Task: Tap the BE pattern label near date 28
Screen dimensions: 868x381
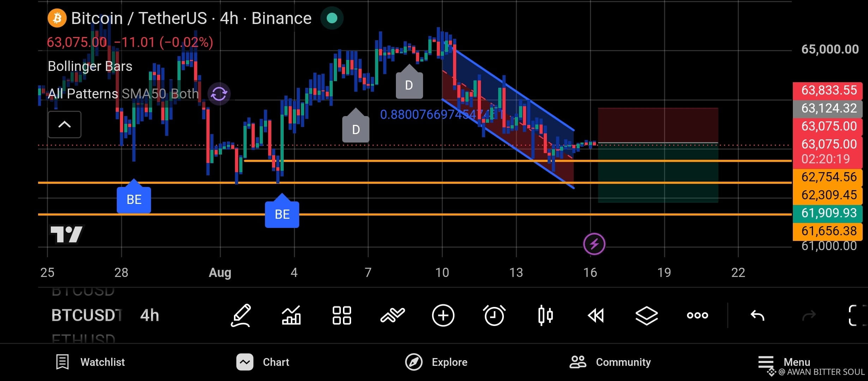Action: pos(134,199)
